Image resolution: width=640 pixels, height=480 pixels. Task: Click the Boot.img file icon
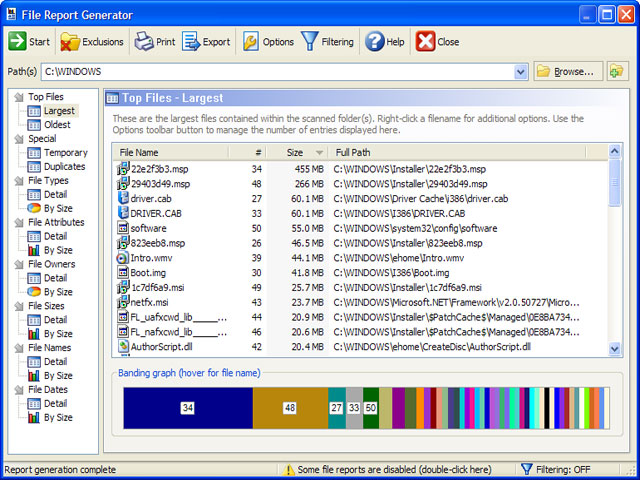click(x=123, y=273)
